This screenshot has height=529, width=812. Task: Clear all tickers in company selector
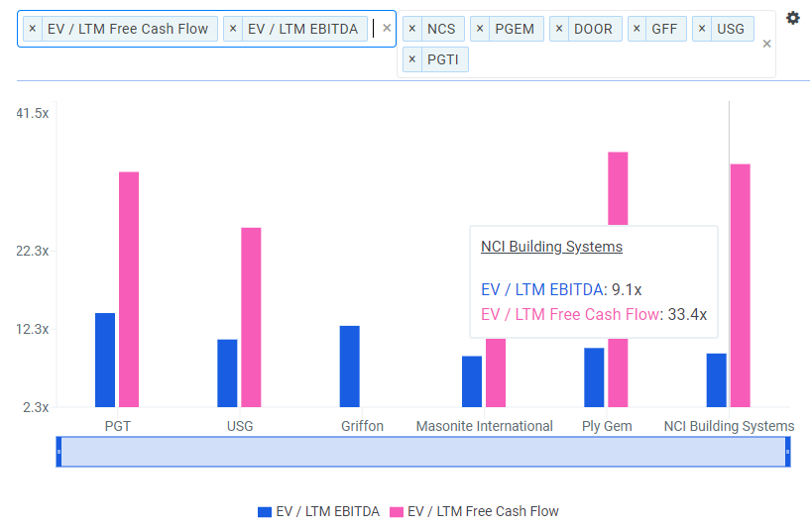pyautogui.click(x=767, y=44)
